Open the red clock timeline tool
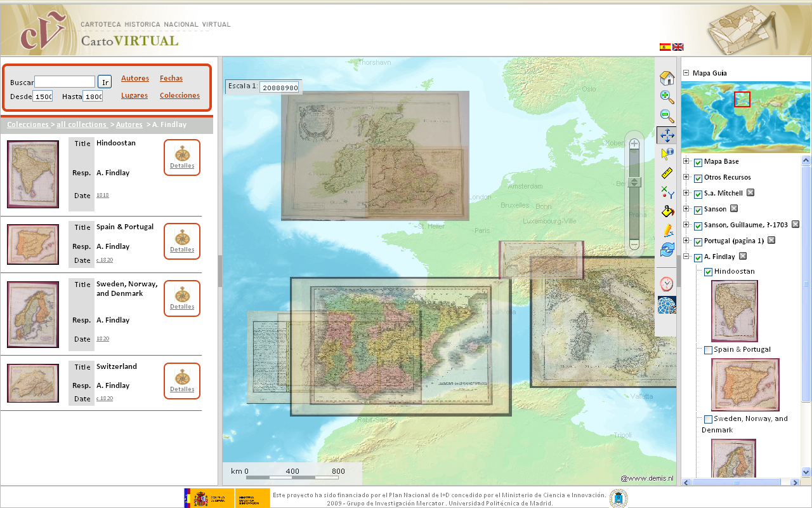 point(667,283)
